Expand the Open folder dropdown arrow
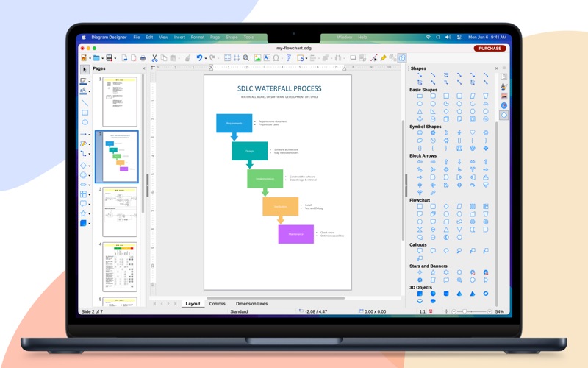Image resolution: width=588 pixels, height=368 pixels. coord(102,59)
